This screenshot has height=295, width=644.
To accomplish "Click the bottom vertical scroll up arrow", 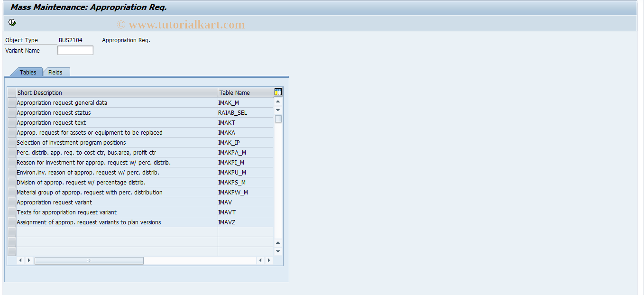I will [x=278, y=243].
